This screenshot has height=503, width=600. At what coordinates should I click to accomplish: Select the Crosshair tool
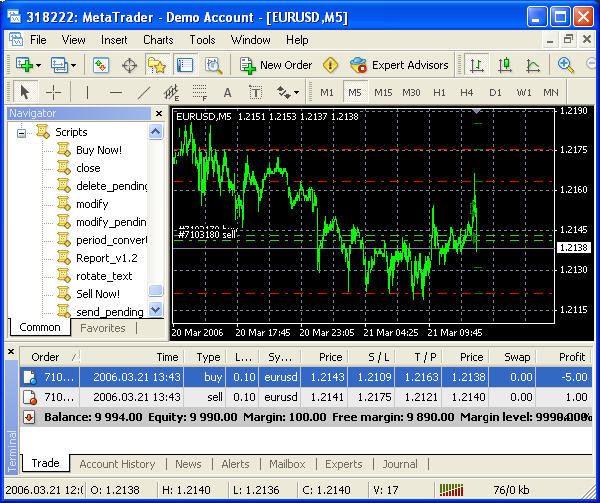(x=53, y=92)
